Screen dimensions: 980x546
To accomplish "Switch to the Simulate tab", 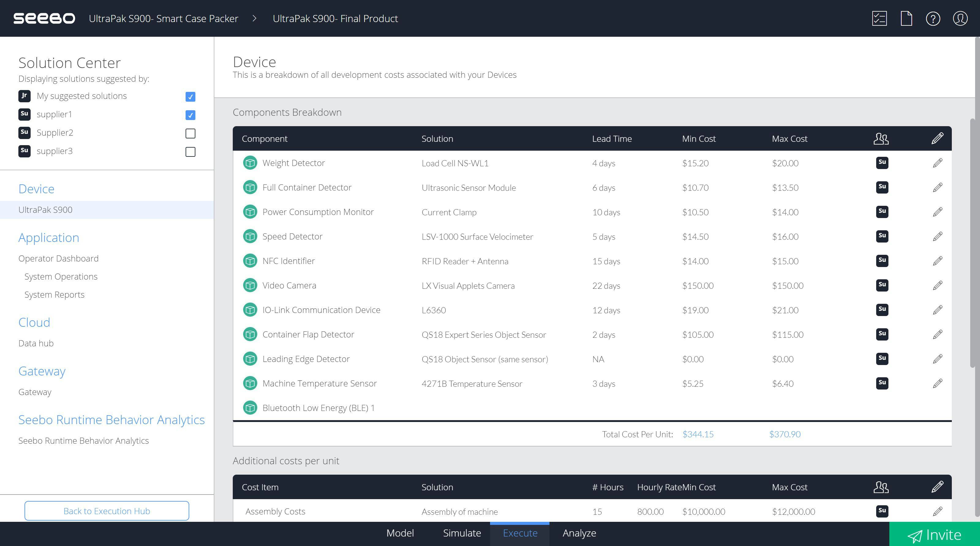I will point(462,533).
